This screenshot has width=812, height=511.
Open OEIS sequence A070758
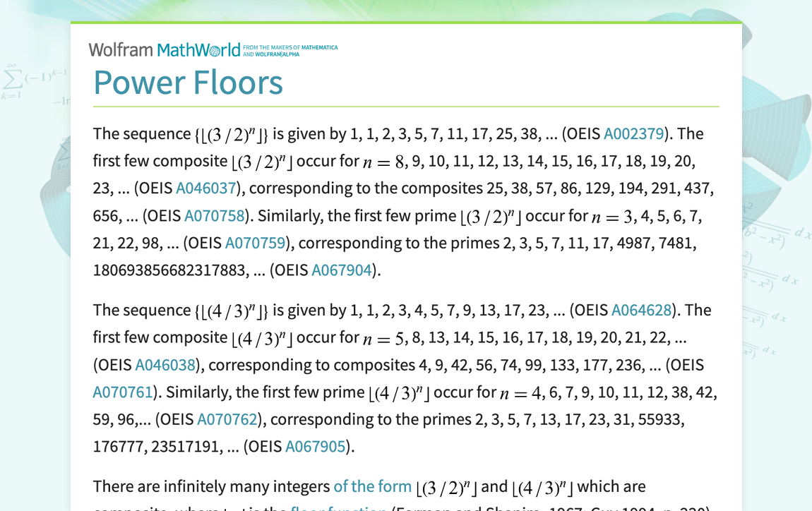tap(215, 215)
